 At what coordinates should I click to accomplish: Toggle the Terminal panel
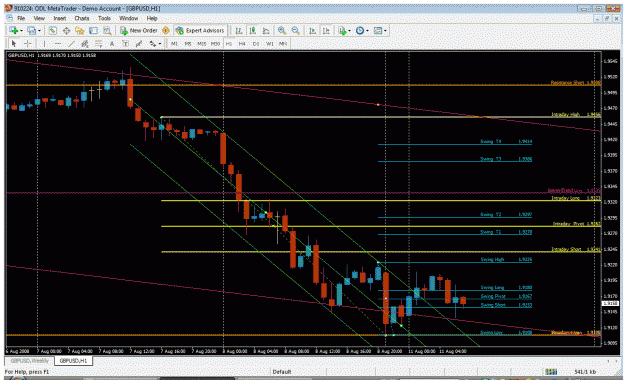[93, 31]
